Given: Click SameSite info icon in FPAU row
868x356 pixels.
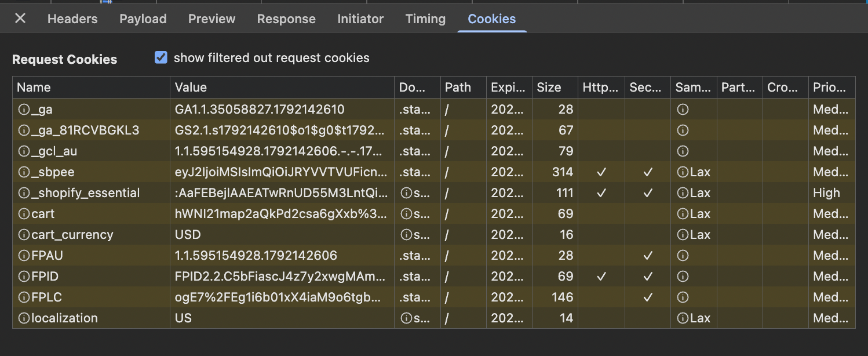Looking at the screenshot, I should click(683, 255).
